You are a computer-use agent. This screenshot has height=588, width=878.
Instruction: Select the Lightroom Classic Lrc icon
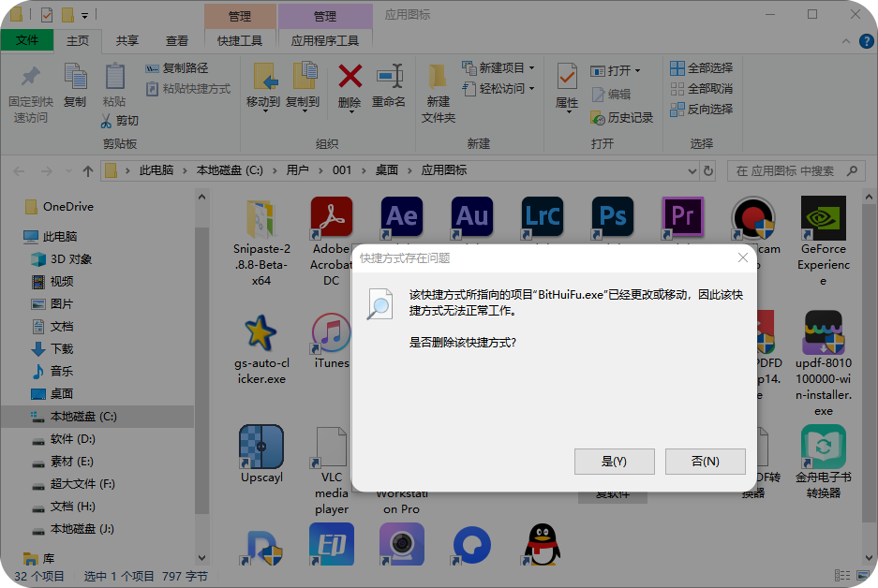coord(542,217)
